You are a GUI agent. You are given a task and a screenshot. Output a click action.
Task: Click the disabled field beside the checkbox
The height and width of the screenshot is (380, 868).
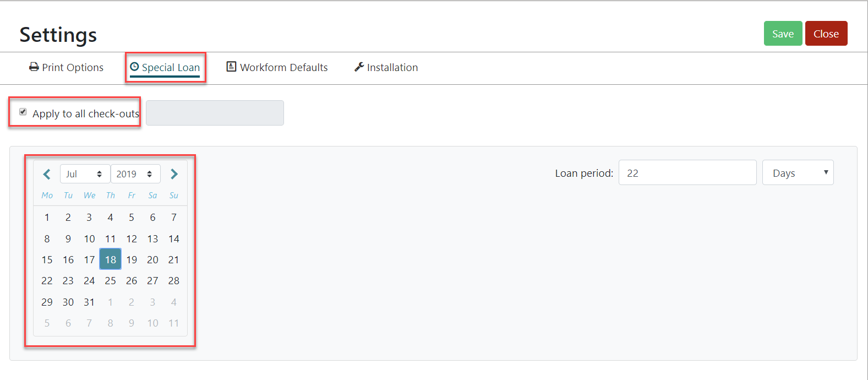215,113
